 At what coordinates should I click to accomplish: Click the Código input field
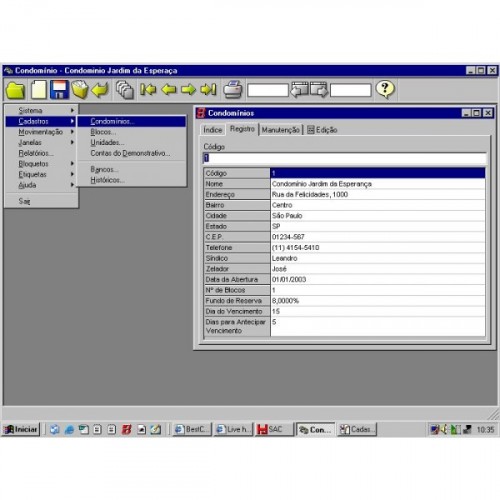[344, 158]
